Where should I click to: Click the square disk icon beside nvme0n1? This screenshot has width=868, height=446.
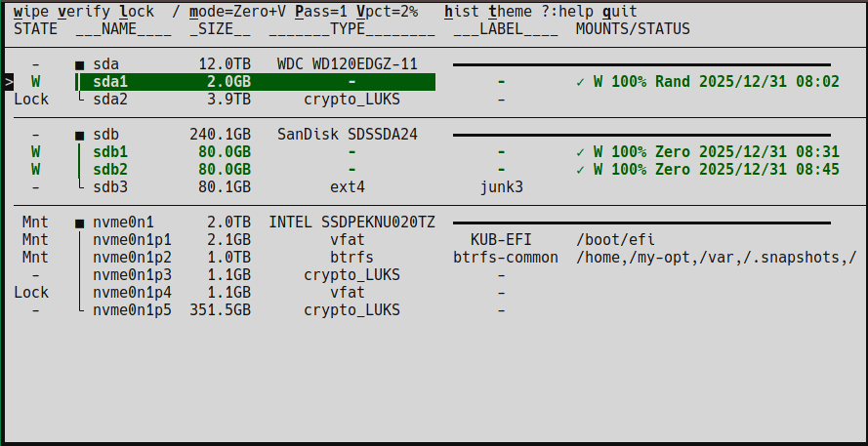(x=80, y=223)
